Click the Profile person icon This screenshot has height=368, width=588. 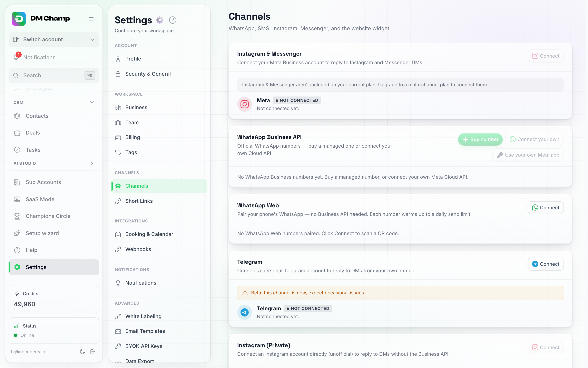tap(118, 59)
